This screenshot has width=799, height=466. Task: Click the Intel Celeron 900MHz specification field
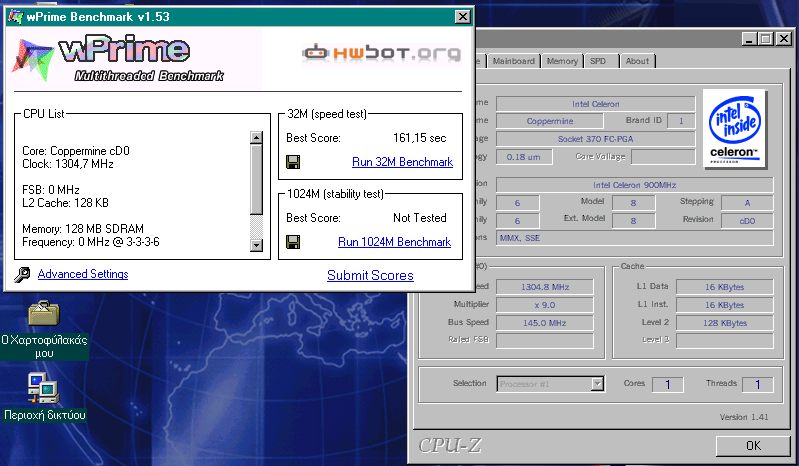coord(634,185)
